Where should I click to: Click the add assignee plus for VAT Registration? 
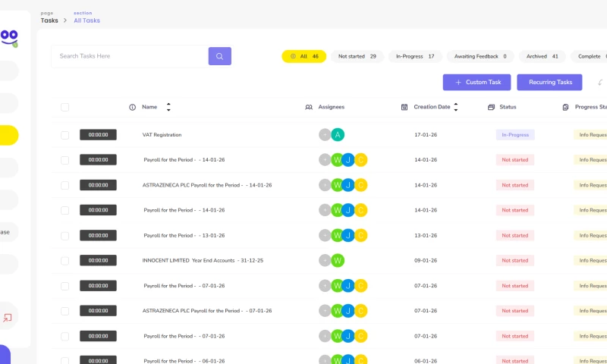(x=325, y=135)
